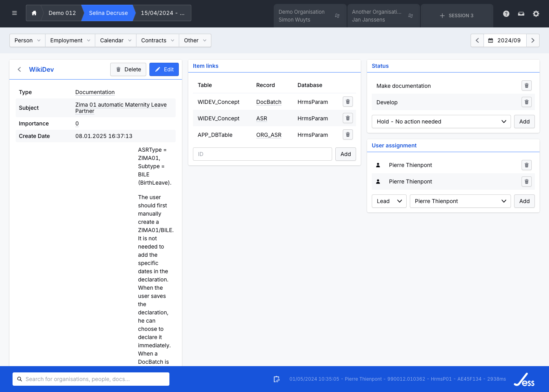Delete the DocBatch item link row
This screenshot has width=549, height=392.
(348, 102)
